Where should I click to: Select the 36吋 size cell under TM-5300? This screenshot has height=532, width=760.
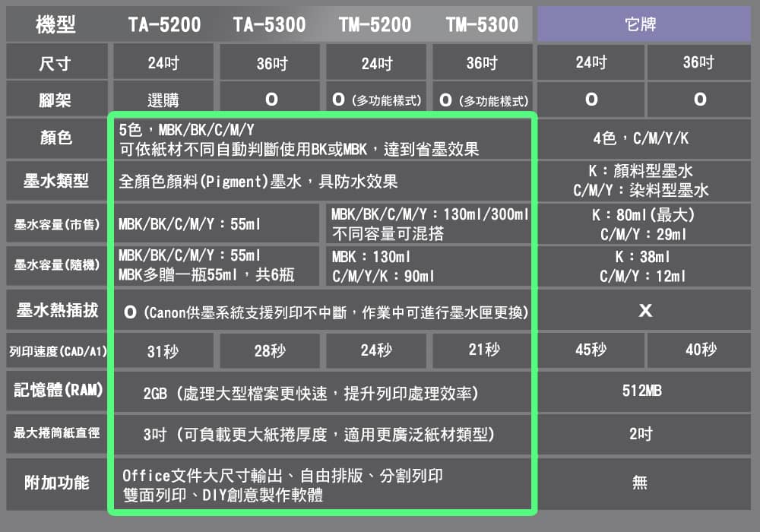483,62
